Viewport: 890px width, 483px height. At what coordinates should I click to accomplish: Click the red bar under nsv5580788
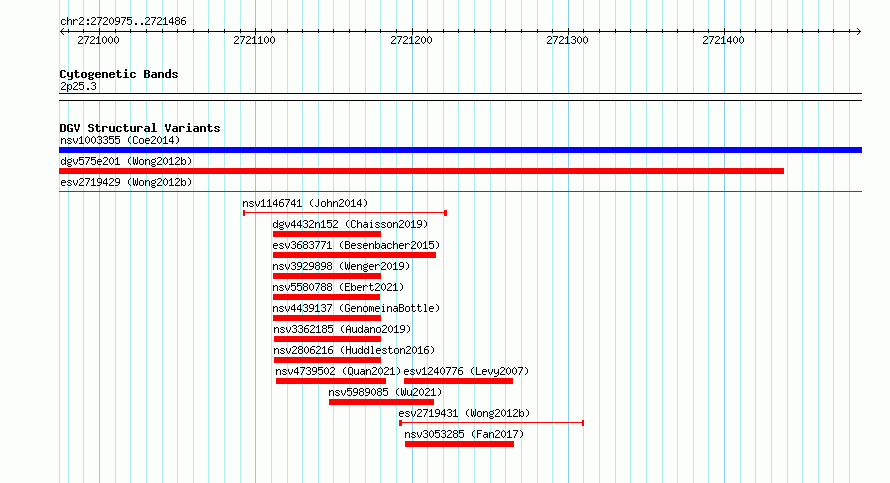coord(326,297)
